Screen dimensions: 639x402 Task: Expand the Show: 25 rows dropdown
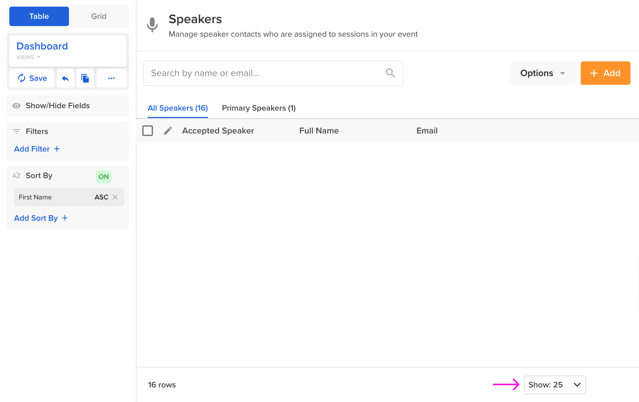coord(555,385)
